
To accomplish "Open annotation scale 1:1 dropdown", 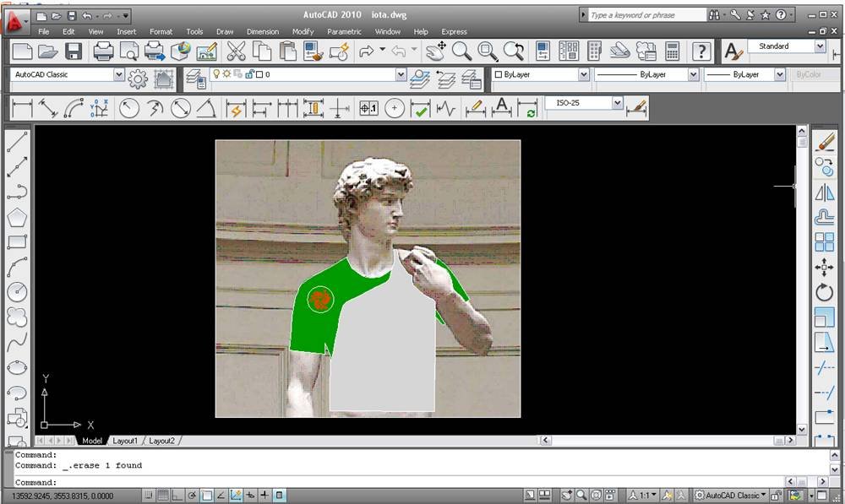I will [x=642, y=495].
